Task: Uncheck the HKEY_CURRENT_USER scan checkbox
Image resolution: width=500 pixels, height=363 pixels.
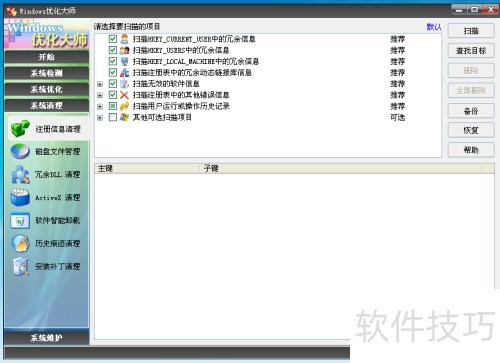Action: pyautogui.click(x=113, y=39)
